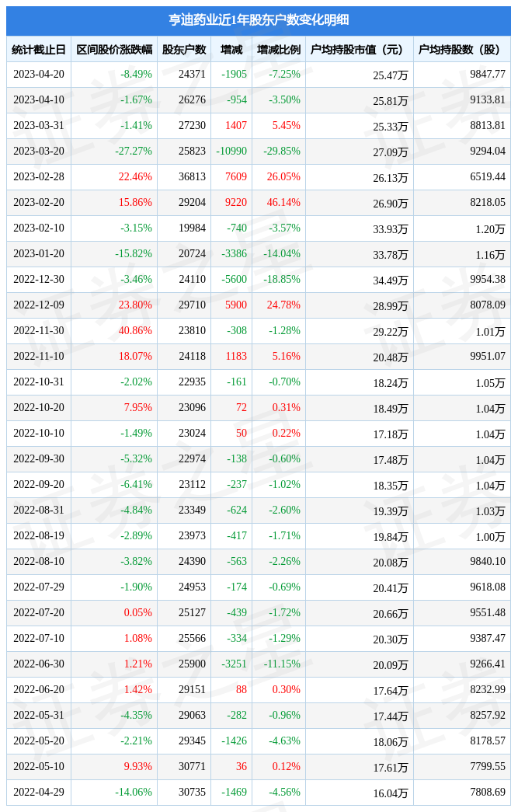The image size is (511, 812).
Task: Click the 增减 column header
Action: point(231,50)
